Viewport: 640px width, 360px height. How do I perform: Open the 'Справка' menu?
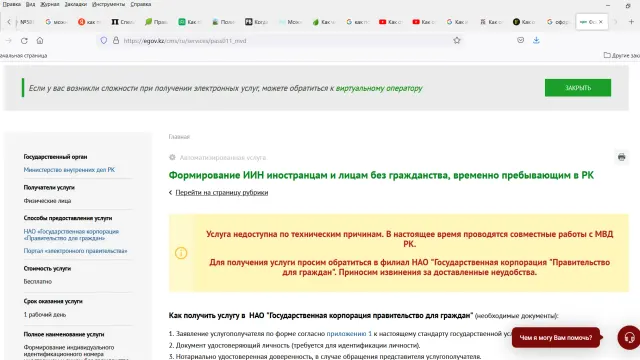tap(141, 4)
